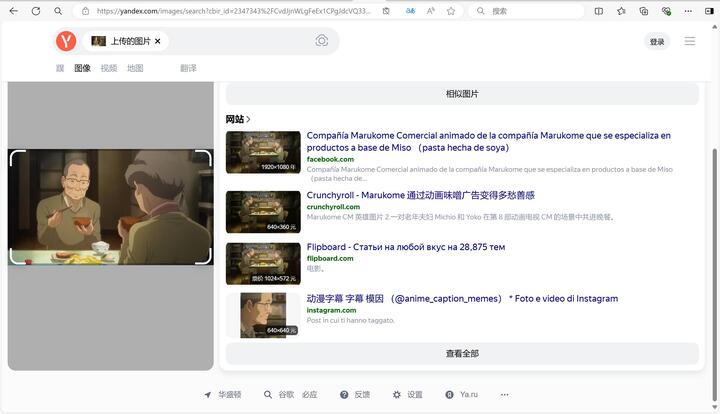Search with 谷歌 link in footer
The image size is (720, 414).
(286, 395)
